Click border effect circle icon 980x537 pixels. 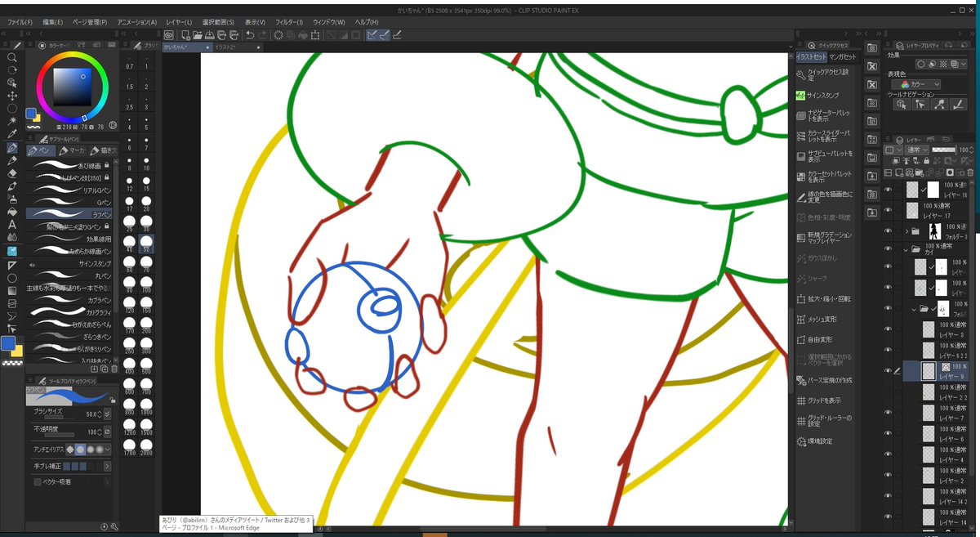point(921,64)
